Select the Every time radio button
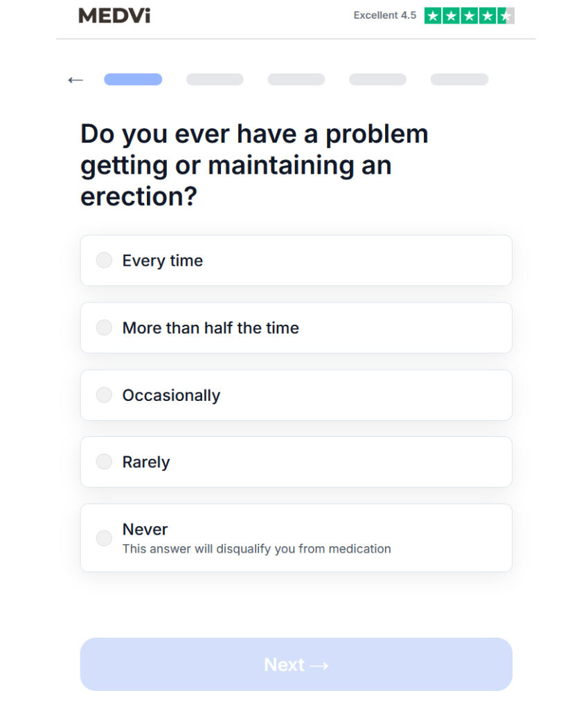 click(x=104, y=260)
